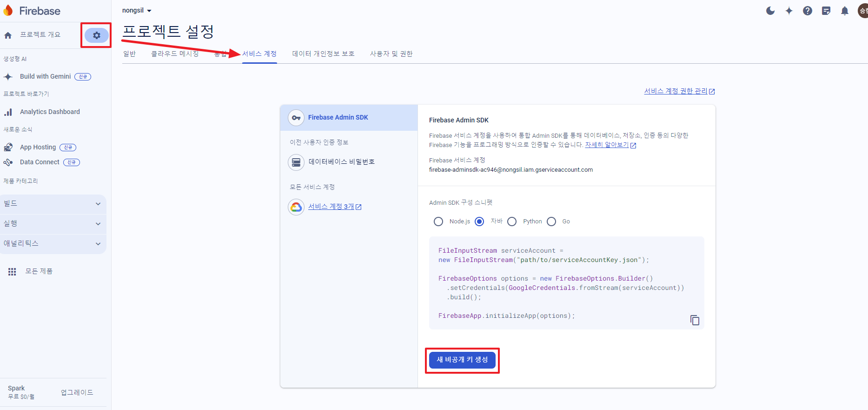
Task: Click the 업그레이드 button
Action: (77, 393)
